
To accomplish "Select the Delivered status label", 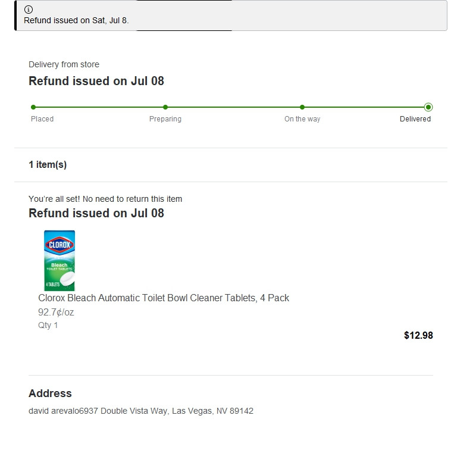I will coord(415,119).
